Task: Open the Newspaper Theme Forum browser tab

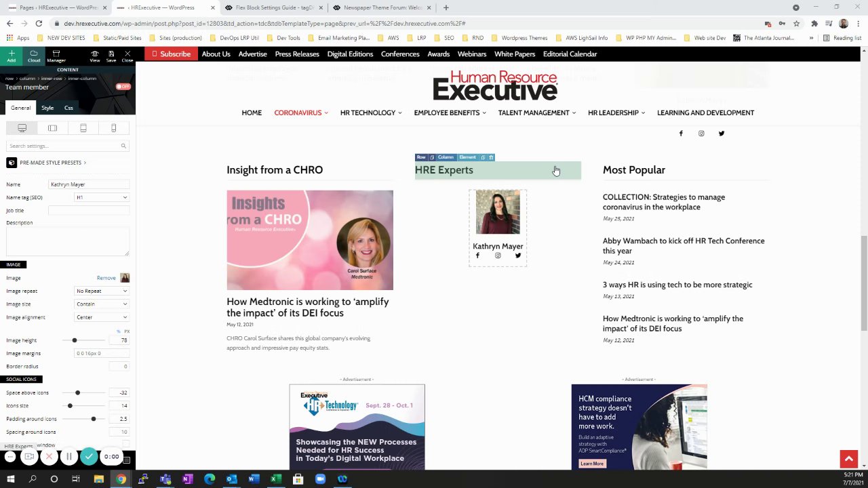Action: pyautogui.click(x=380, y=7)
